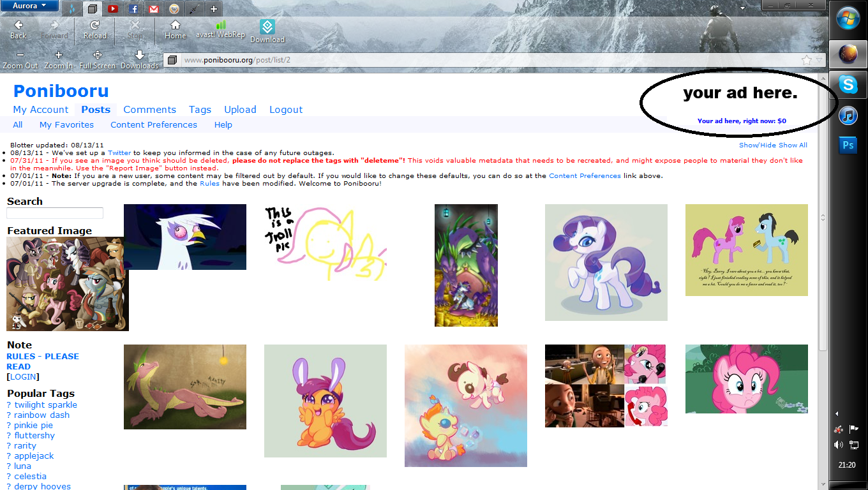Open a new tab with plus button
This screenshot has width=868, height=490.
pos(214,9)
